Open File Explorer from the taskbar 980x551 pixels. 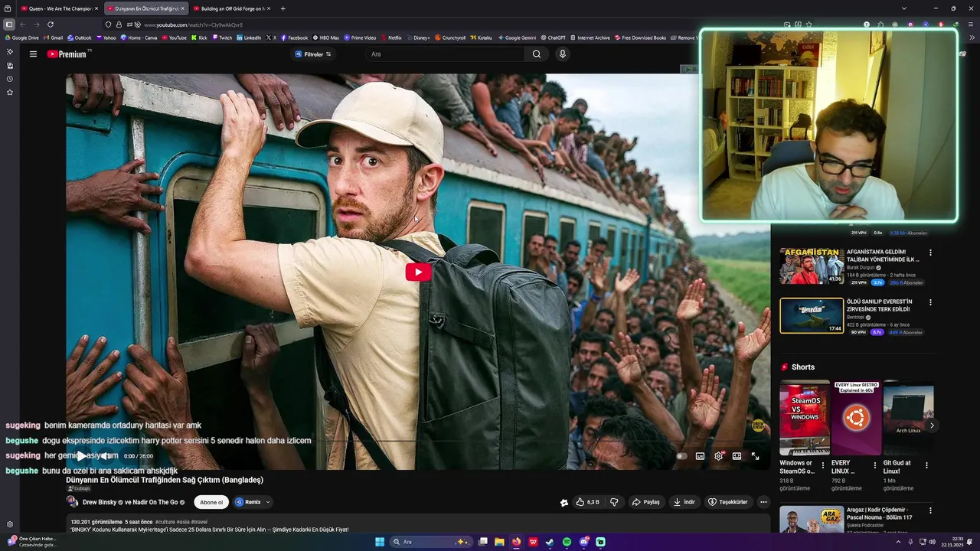tap(499, 542)
